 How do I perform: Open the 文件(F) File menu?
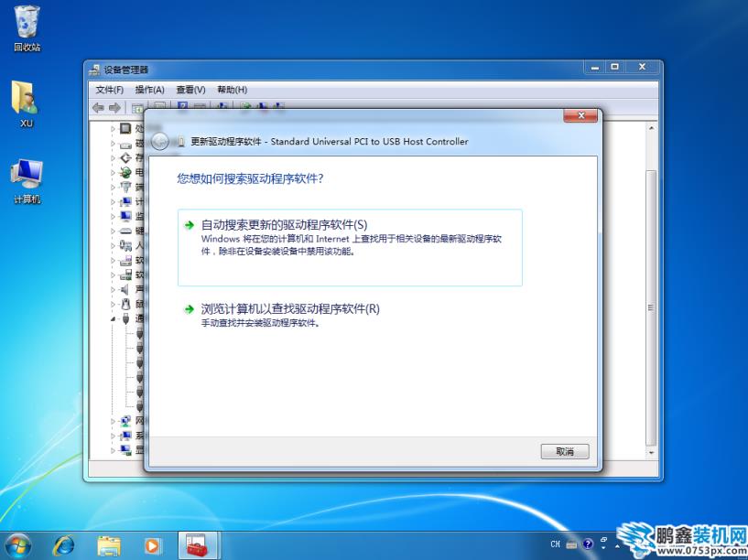click(109, 90)
